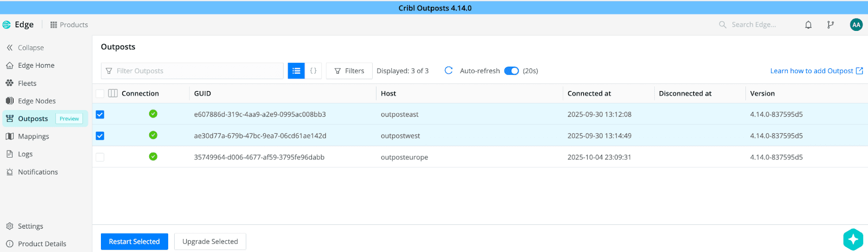Toggle the select-all header checkbox

(x=100, y=93)
